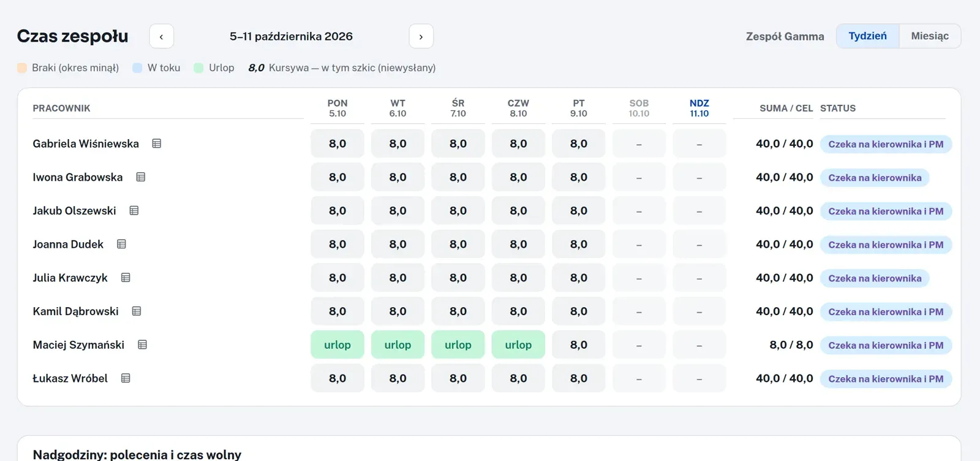Open Łukasz Wróbel's Sunday empty cell
The image size is (980, 461).
[x=699, y=378]
